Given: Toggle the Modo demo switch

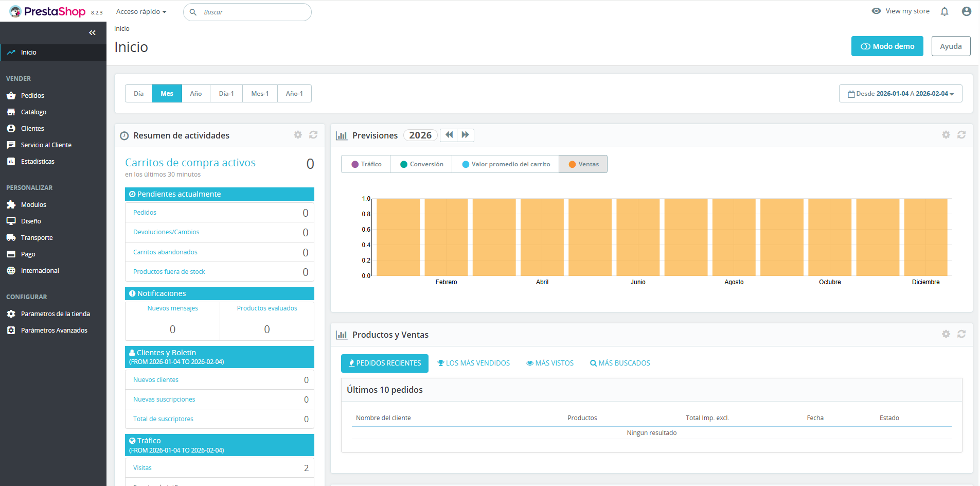Looking at the screenshot, I should pos(887,46).
